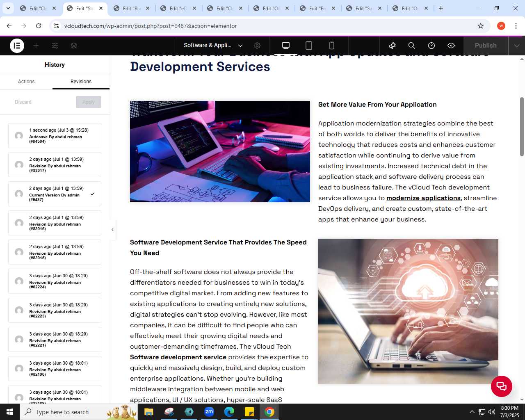Show hidden system tray icons
The image size is (525, 420).
point(472,412)
